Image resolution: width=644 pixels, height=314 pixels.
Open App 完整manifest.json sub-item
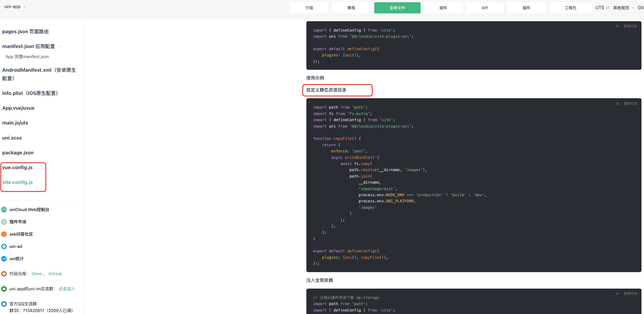(27, 57)
